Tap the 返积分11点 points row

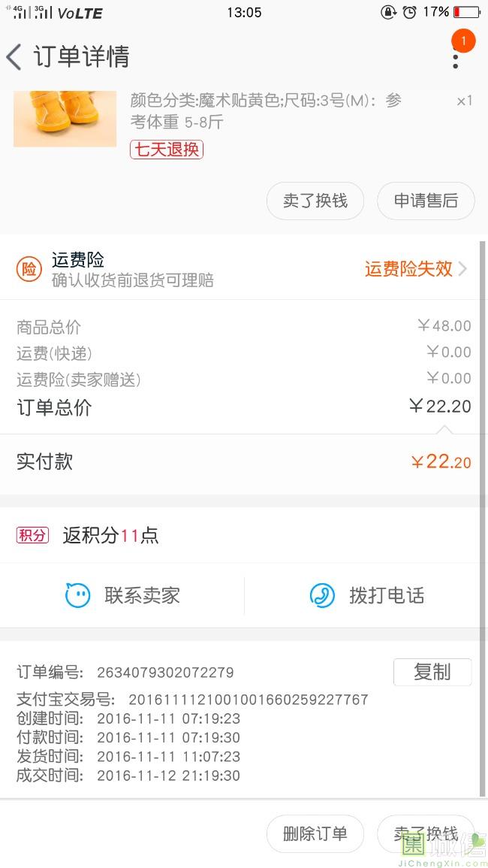(x=110, y=535)
